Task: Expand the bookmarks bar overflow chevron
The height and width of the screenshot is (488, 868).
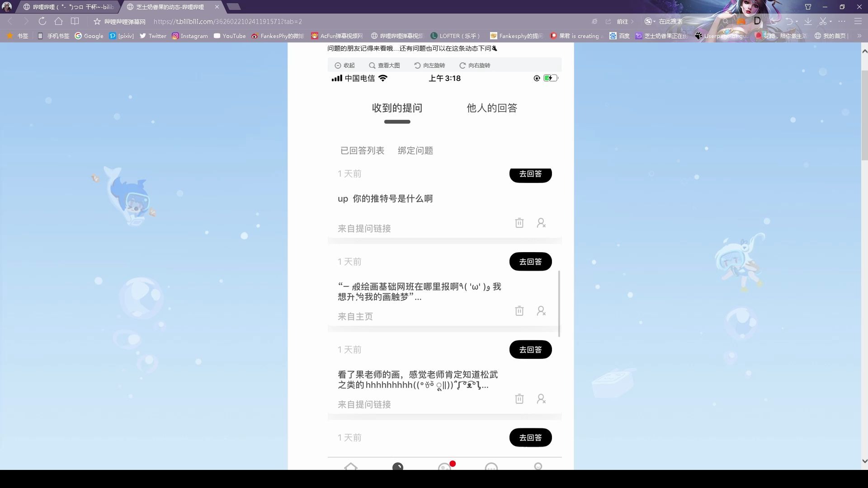Action: coord(859,36)
